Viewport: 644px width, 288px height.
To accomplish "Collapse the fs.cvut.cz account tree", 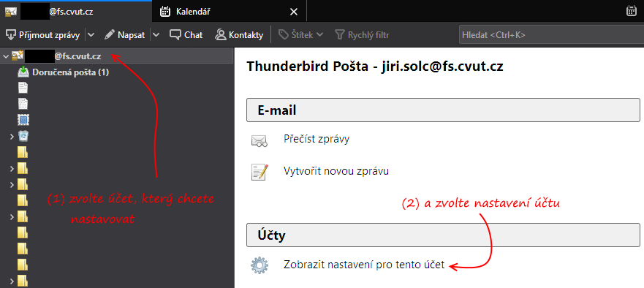I will (6, 56).
